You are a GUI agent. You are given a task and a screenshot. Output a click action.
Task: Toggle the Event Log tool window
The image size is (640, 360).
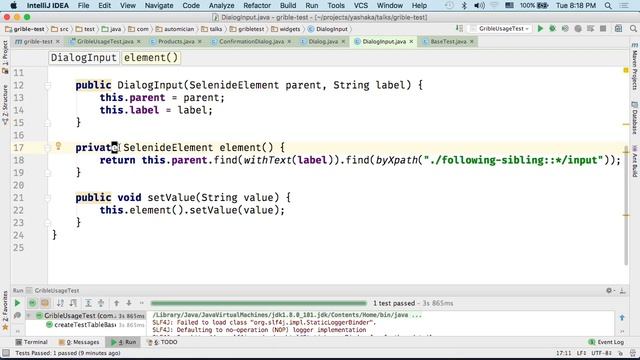(607, 342)
